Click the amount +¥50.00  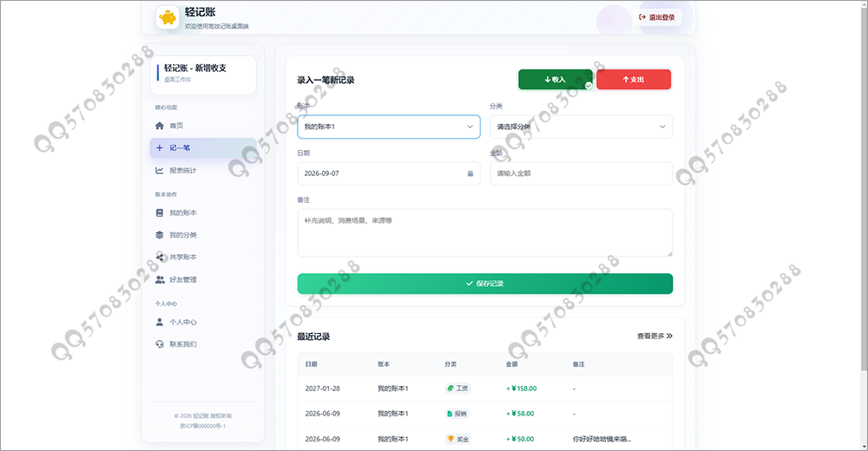pyautogui.click(x=520, y=439)
